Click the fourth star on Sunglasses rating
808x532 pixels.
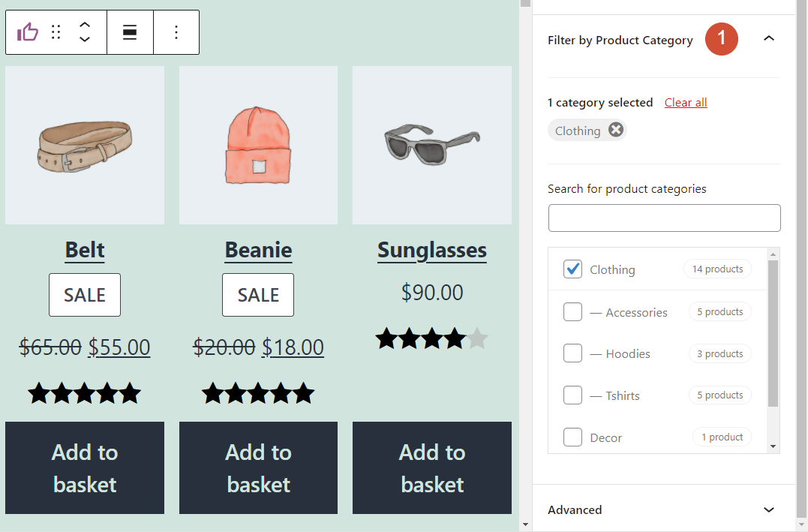point(455,338)
